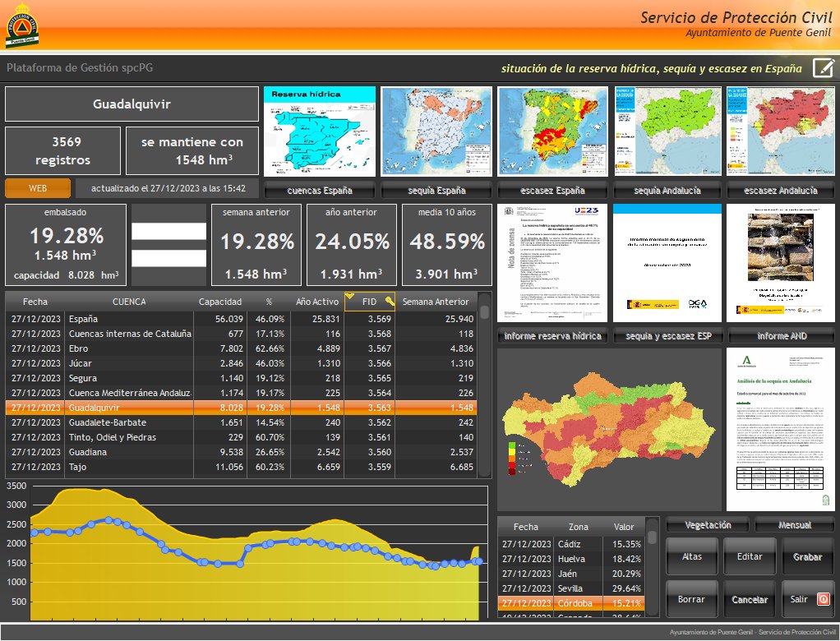Sort by the Zona column header
Image resolution: width=840 pixels, height=641 pixels.
[x=578, y=527]
